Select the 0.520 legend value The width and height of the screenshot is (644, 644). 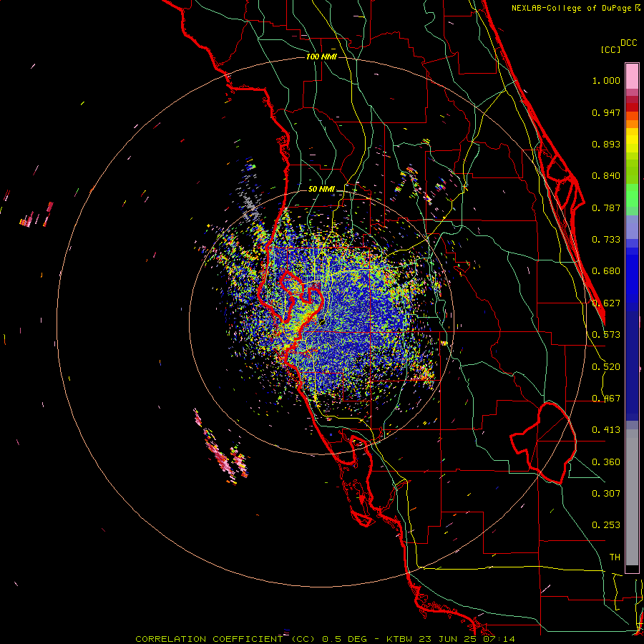pyautogui.click(x=606, y=367)
